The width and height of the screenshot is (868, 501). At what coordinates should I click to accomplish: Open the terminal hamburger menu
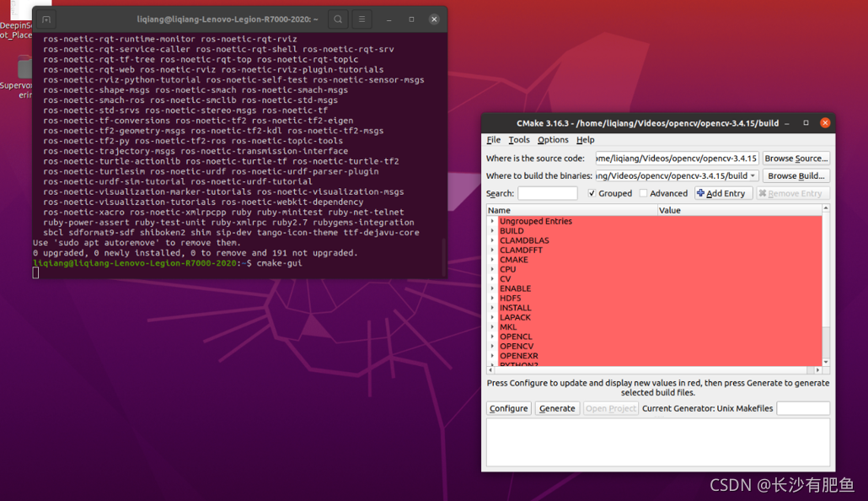coord(362,19)
